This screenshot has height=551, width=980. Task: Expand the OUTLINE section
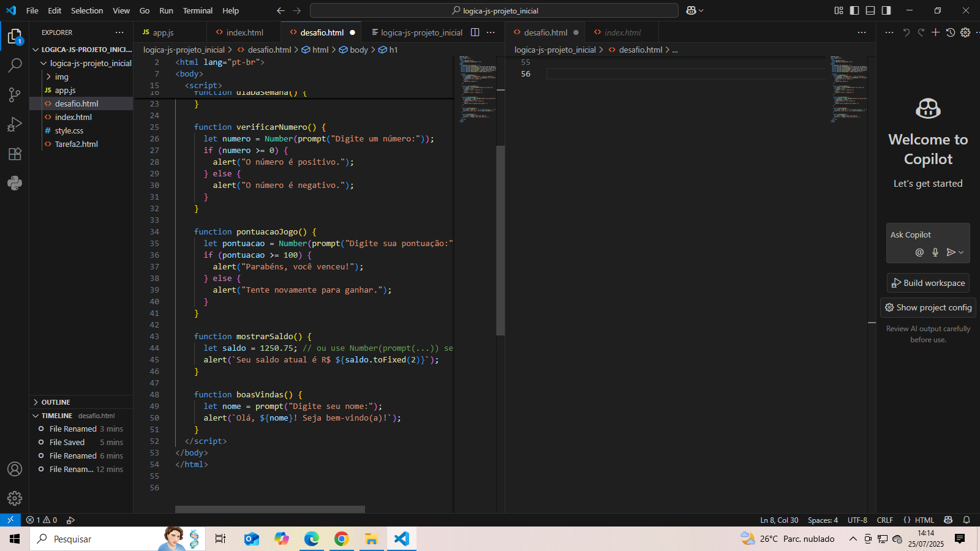[81, 402]
